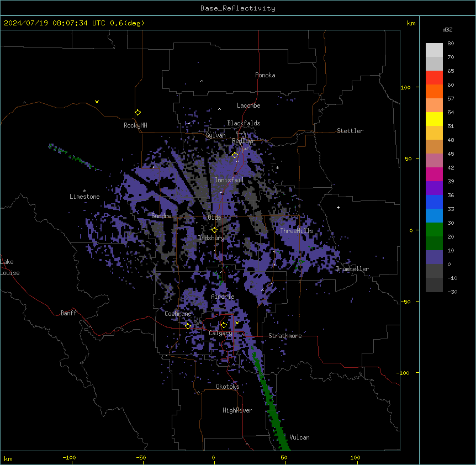Click the km unit label at top right

[x=411, y=23]
